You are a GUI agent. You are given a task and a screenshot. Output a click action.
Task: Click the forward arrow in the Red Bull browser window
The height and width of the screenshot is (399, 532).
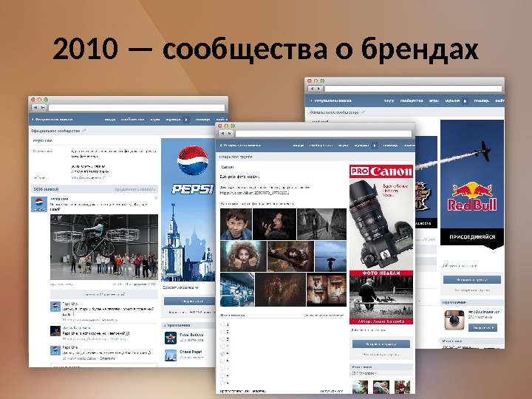(319, 89)
